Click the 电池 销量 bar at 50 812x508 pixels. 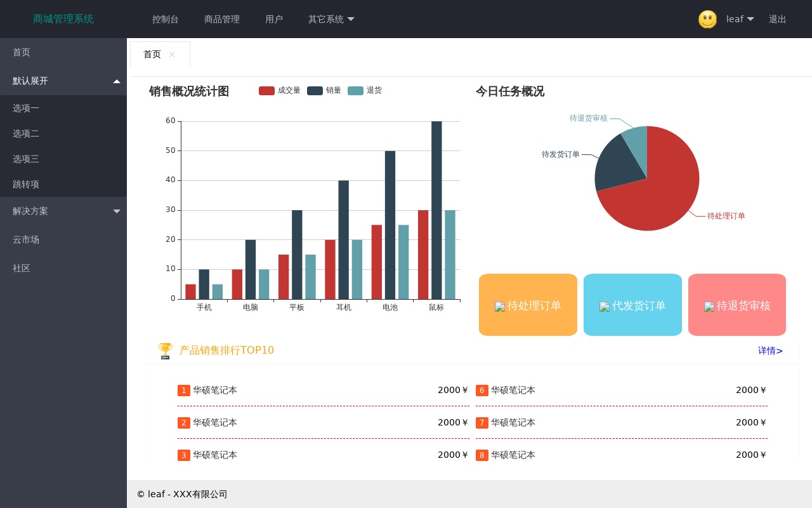coord(390,225)
